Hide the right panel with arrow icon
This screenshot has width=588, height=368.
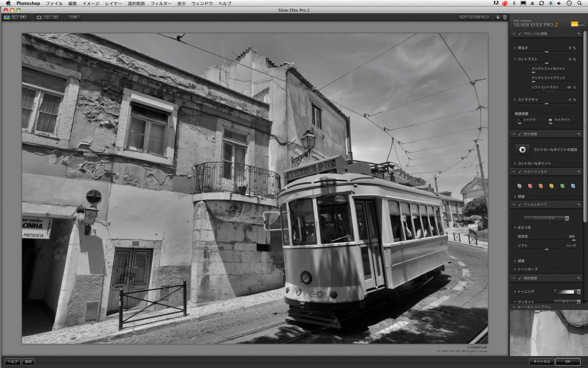(505, 17)
